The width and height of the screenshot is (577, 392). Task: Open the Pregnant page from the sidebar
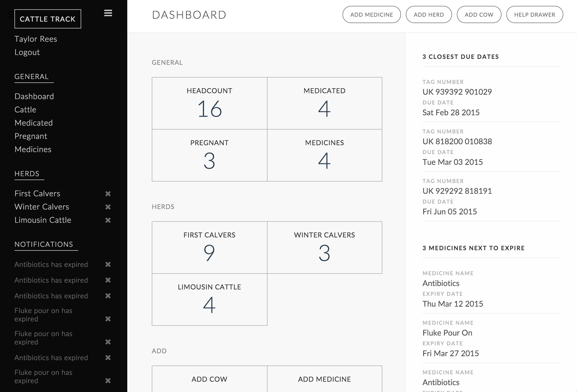click(x=31, y=136)
